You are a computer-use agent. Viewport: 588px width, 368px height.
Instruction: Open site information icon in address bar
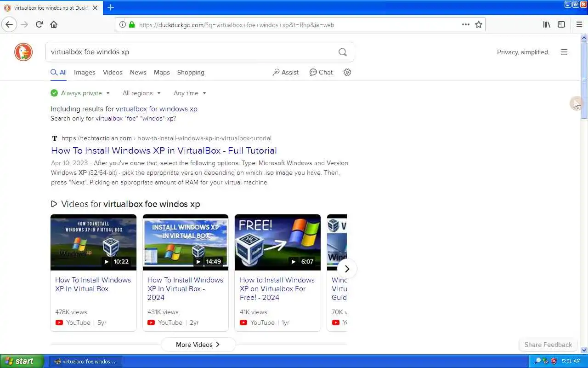point(122,25)
